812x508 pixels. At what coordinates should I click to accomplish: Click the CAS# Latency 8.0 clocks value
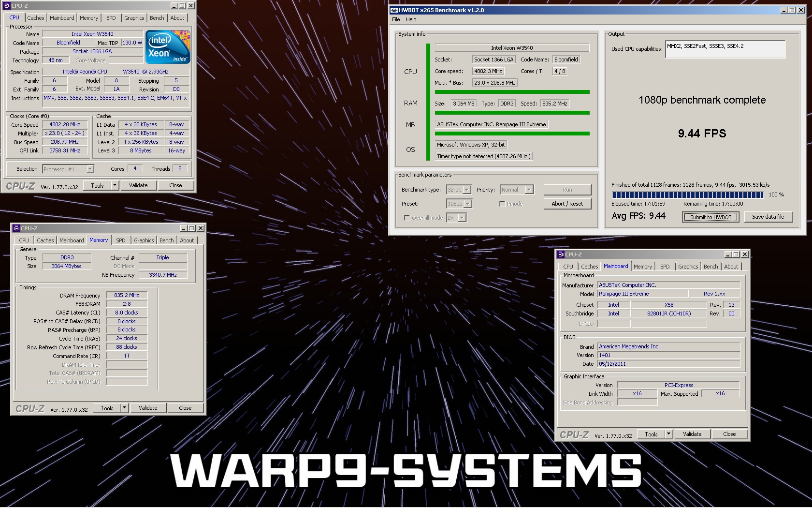pos(127,313)
